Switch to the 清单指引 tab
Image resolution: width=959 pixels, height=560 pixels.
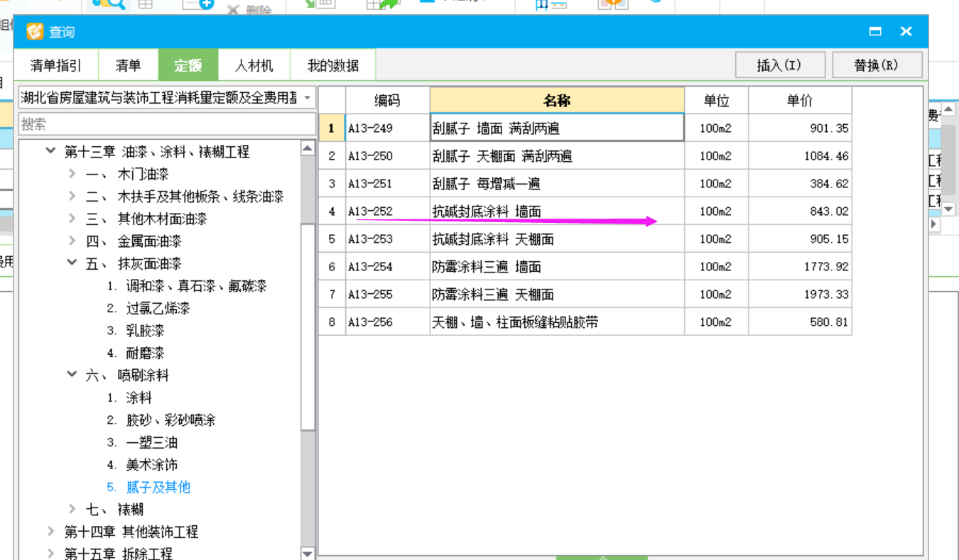coord(55,66)
